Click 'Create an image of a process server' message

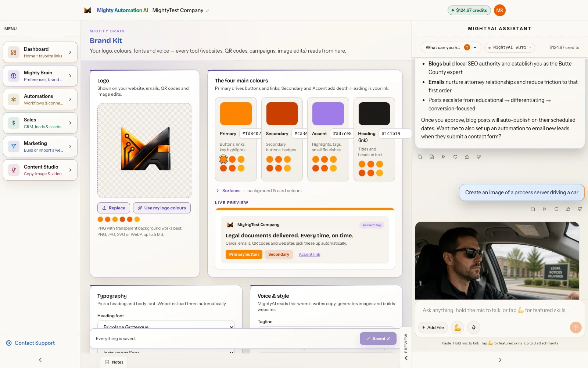point(522,192)
